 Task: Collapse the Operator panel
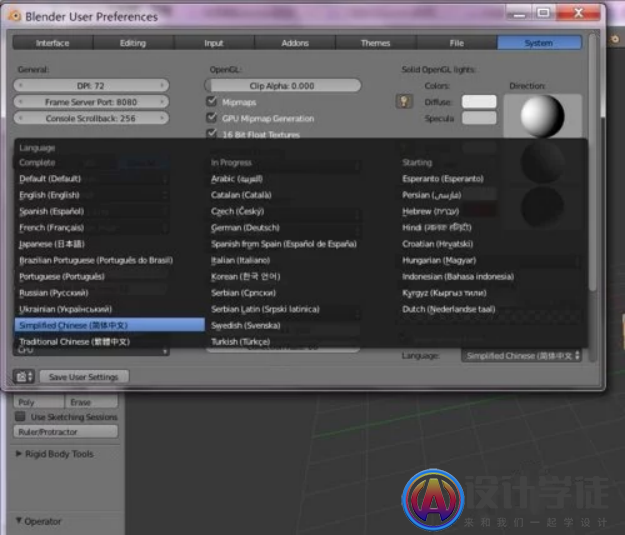[x=39, y=521]
